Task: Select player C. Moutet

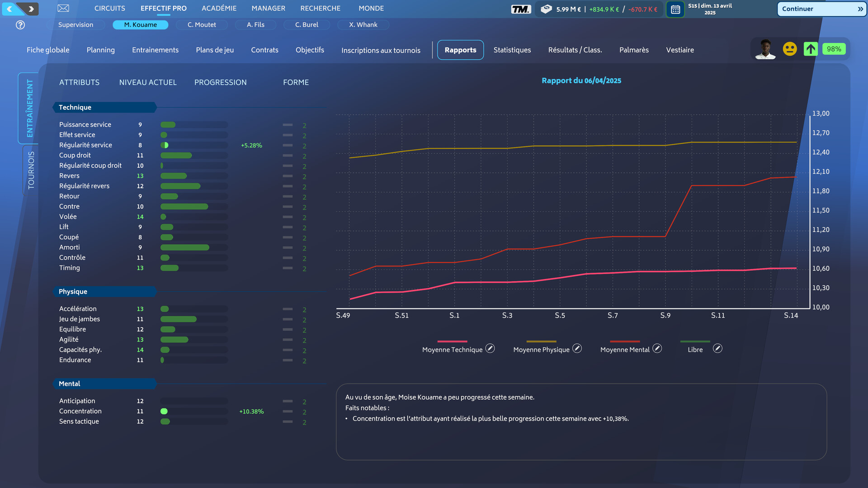Action: 202,25
